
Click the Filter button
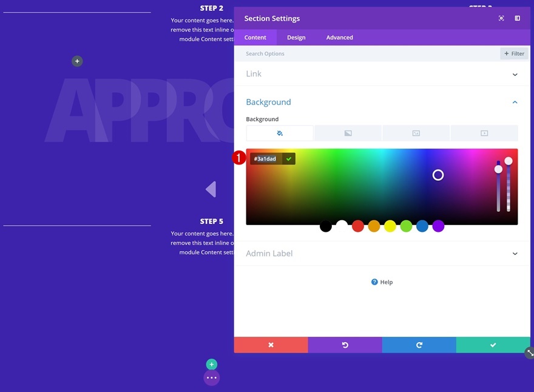pos(514,53)
